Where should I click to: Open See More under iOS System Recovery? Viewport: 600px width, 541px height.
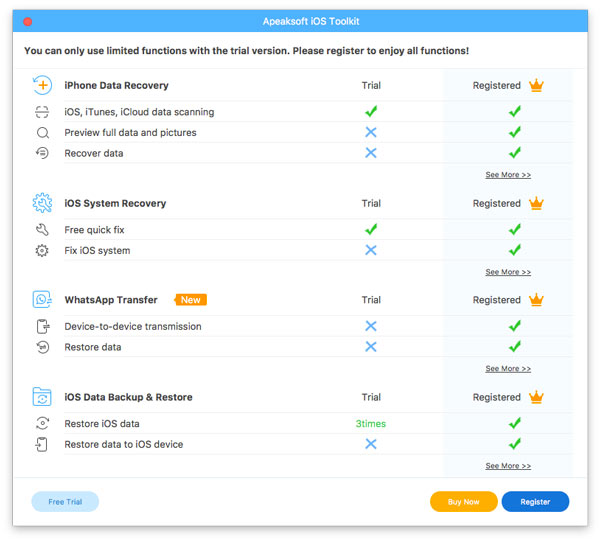(508, 272)
